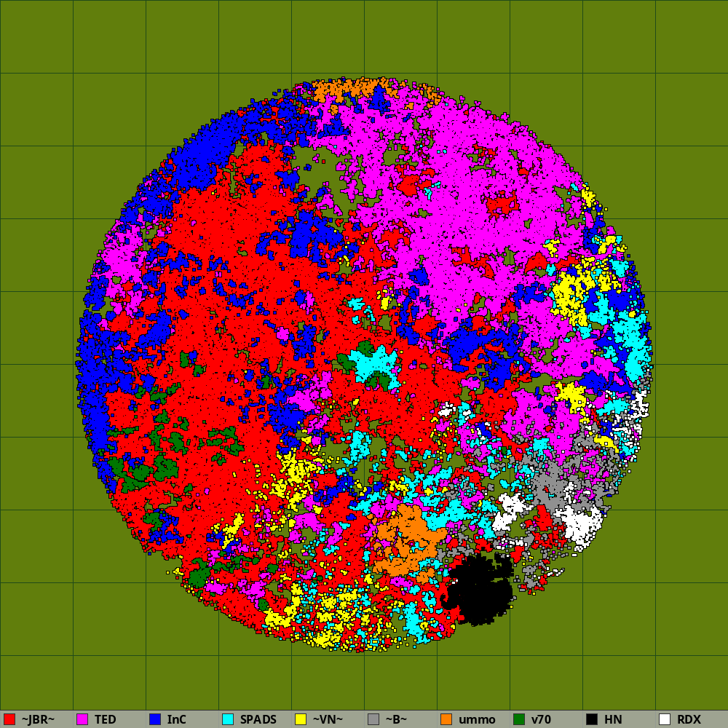
Task: Click the green v70 legend swatch
Action: tap(519, 719)
